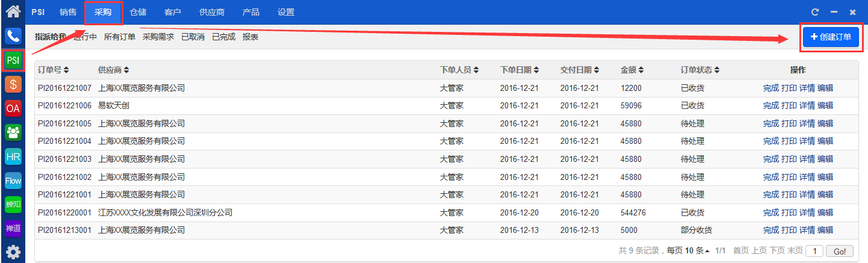This screenshot has width=868, height=263.
Task: Click 编辑 for order PI20161221007
Action: pos(825,88)
